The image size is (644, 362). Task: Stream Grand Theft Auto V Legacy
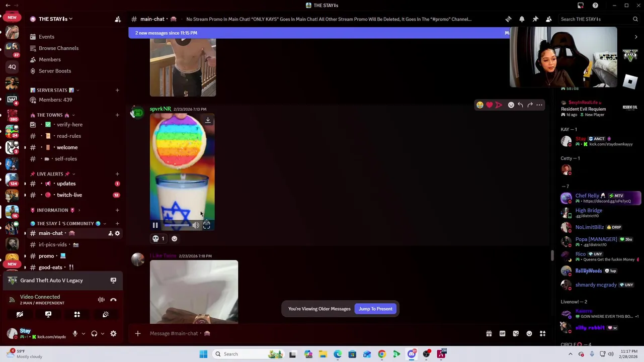click(113, 281)
